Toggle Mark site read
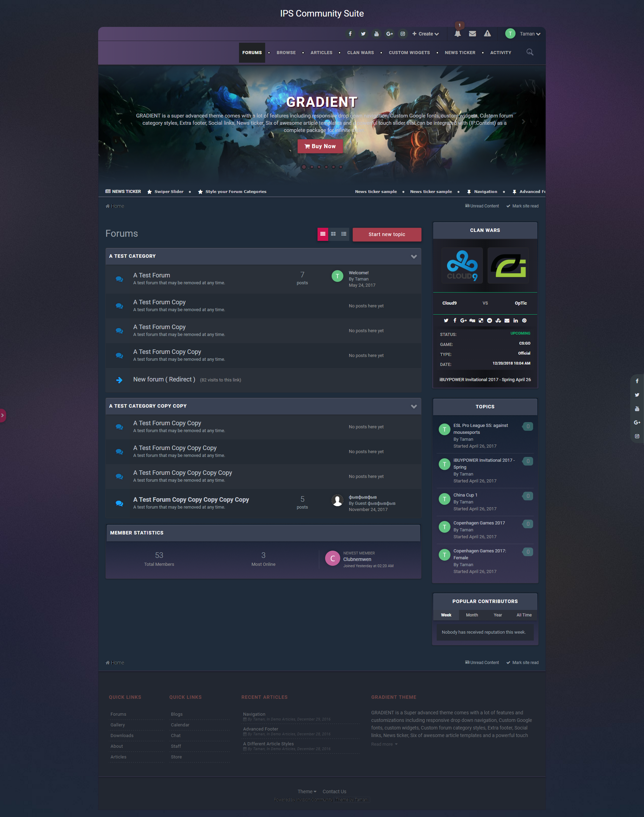The height and width of the screenshot is (817, 644). 522,206
